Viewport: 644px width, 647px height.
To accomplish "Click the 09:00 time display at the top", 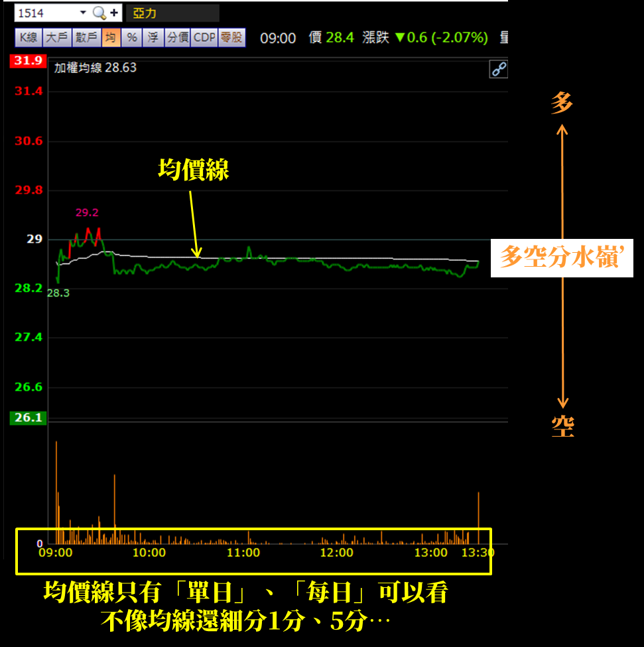I will click(x=278, y=38).
